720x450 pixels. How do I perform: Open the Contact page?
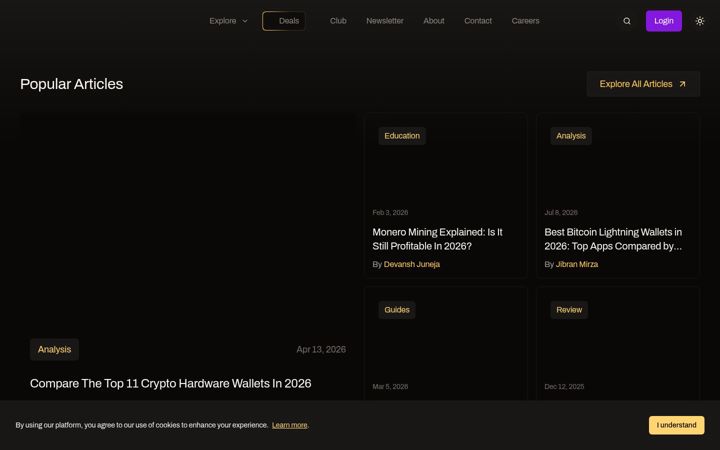tap(478, 21)
